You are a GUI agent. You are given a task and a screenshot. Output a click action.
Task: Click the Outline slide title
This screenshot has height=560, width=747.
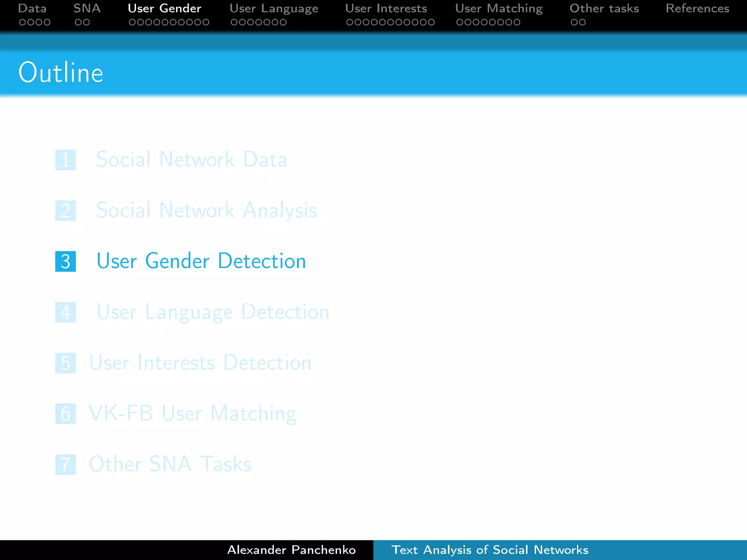tap(61, 73)
